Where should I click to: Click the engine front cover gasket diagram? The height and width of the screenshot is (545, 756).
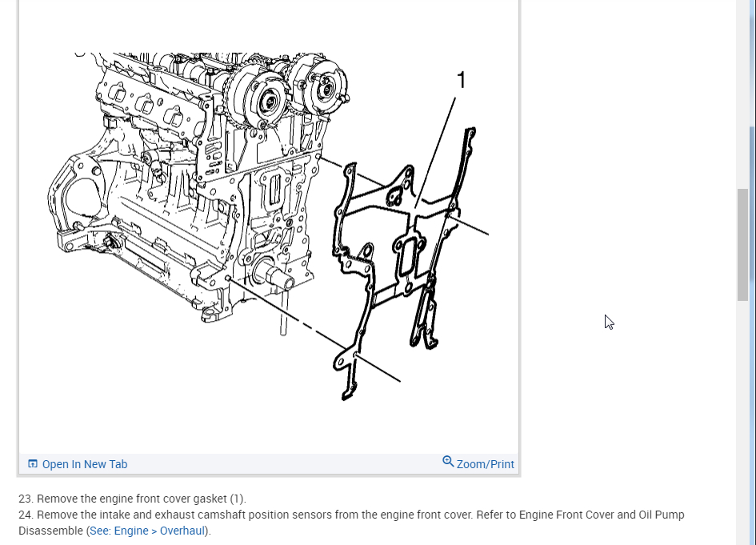tap(269, 226)
